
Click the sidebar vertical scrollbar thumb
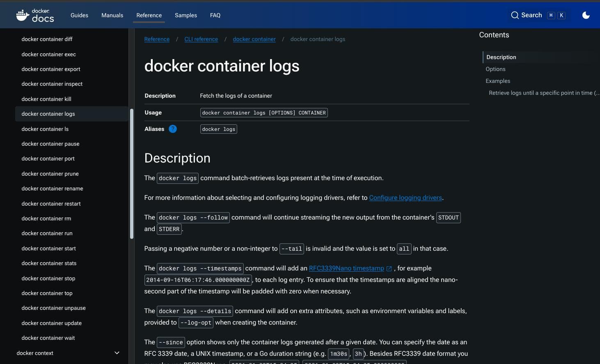(132, 174)
